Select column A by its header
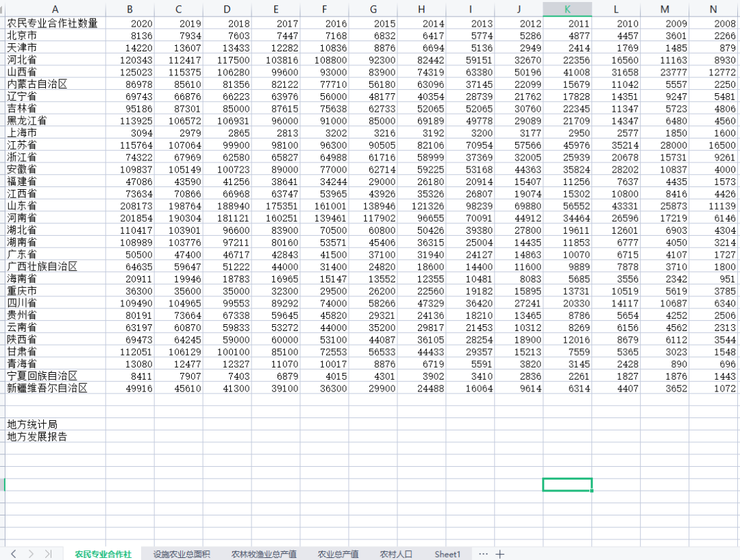 click(56, 9)
